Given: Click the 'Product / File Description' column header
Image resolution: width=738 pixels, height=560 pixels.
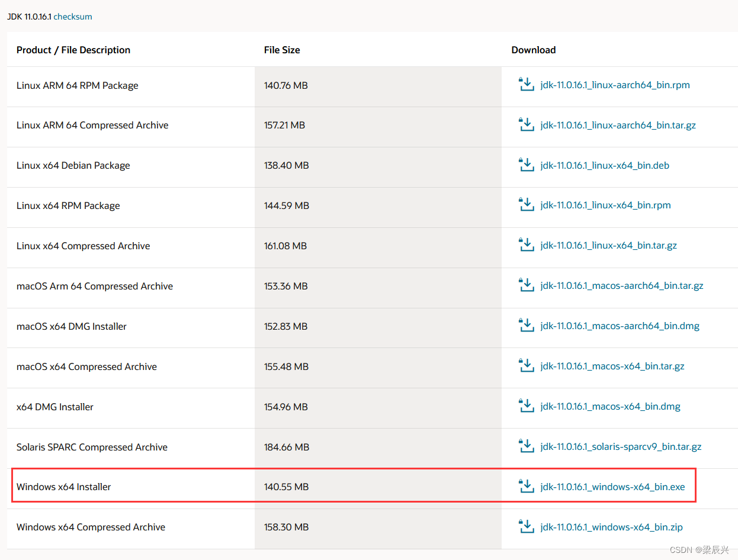Looking at the screenshot, I should [73, 50].
